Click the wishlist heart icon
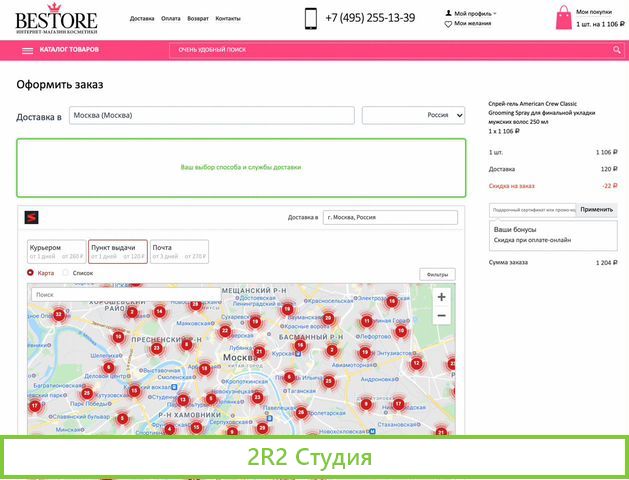This screenshot has width=629, height=480. pos(448,24)
